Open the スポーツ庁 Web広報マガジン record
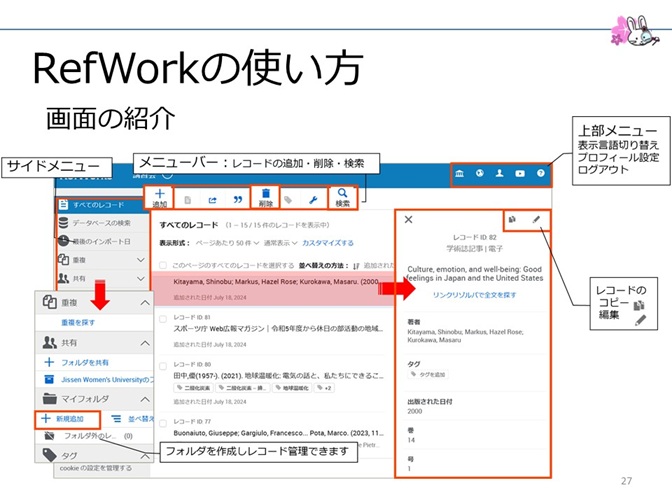This screenshot has height=504, width=672. [x=278, y=329]
